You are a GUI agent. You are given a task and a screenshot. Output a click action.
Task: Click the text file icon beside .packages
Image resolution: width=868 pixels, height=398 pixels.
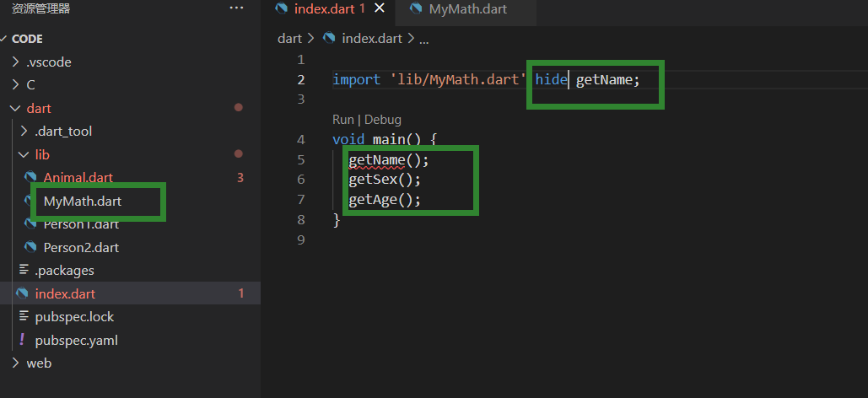tap(24, 270)
